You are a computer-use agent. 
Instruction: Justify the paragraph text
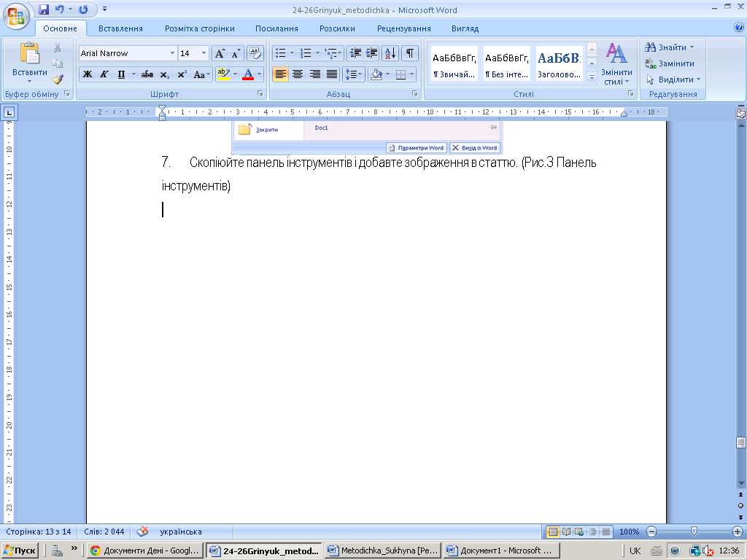(x=332, y=74)
